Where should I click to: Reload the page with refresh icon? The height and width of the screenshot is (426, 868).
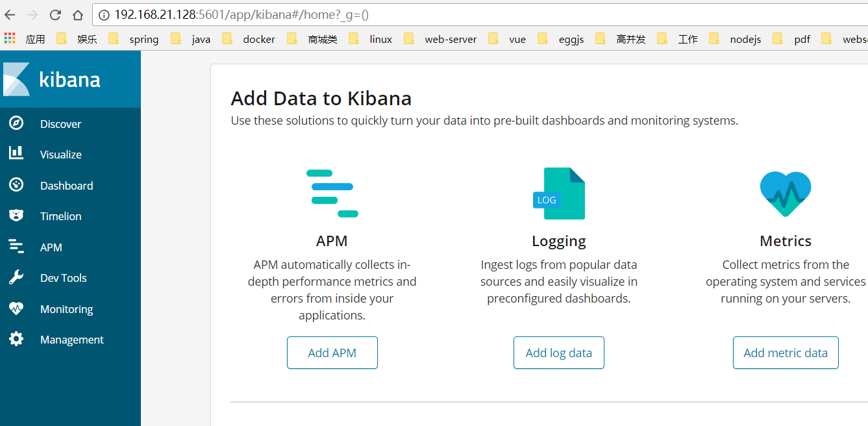(55, 15)
